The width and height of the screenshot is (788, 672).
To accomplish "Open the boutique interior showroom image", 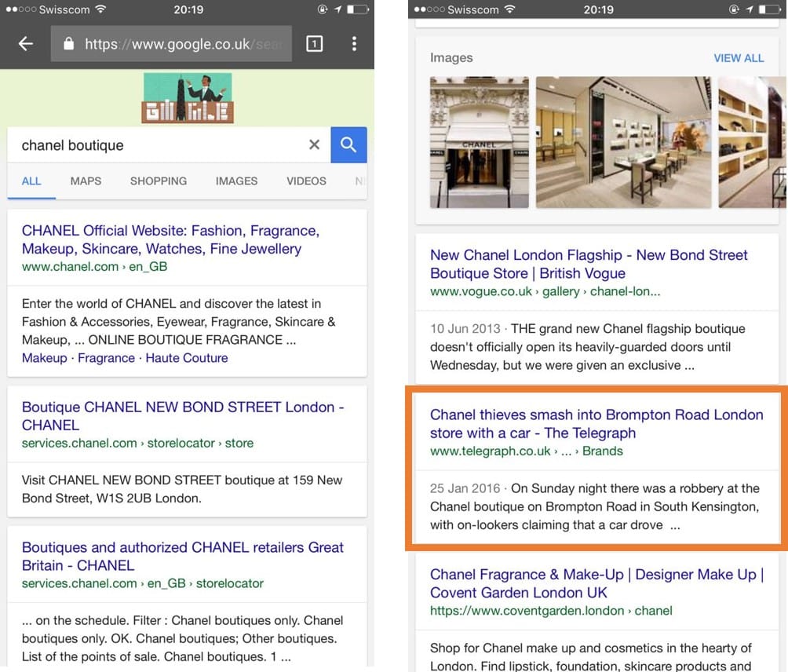I will [x=624, y=142].
